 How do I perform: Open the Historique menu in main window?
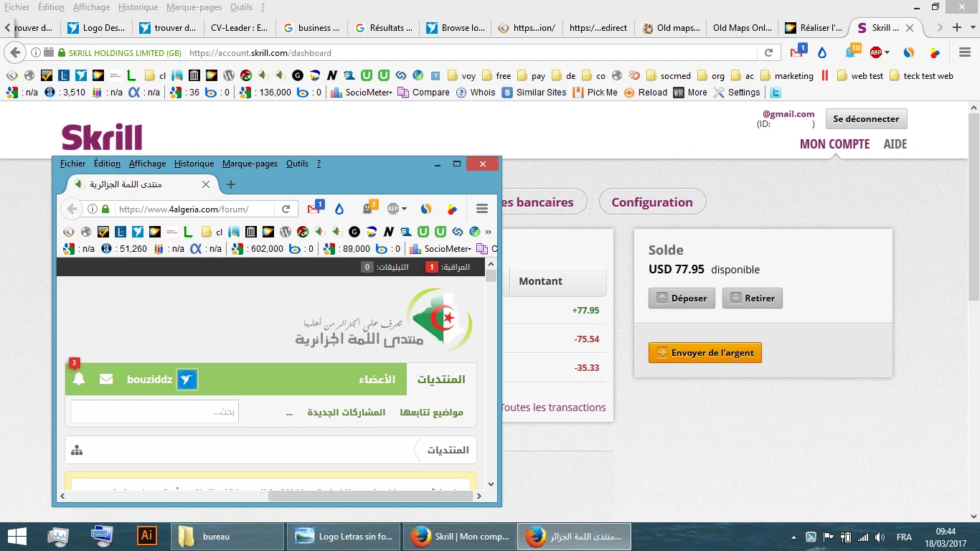(137, 7)
